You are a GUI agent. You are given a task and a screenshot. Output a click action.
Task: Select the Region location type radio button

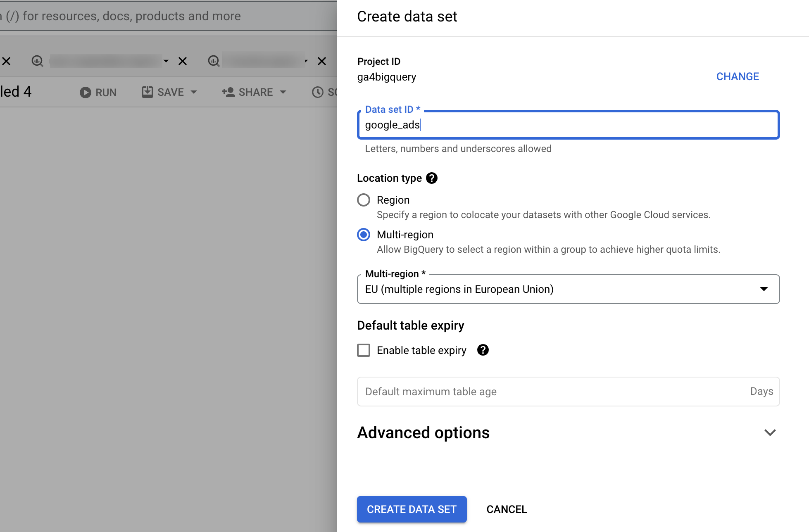(x=364, y=200)
